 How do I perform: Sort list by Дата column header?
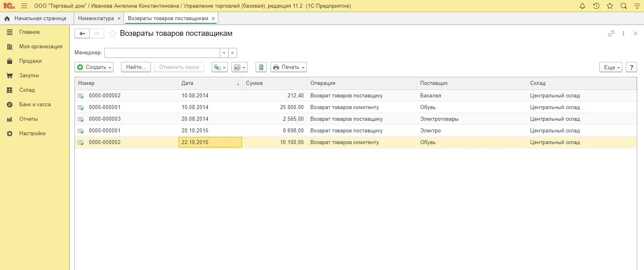click(210, 83)
